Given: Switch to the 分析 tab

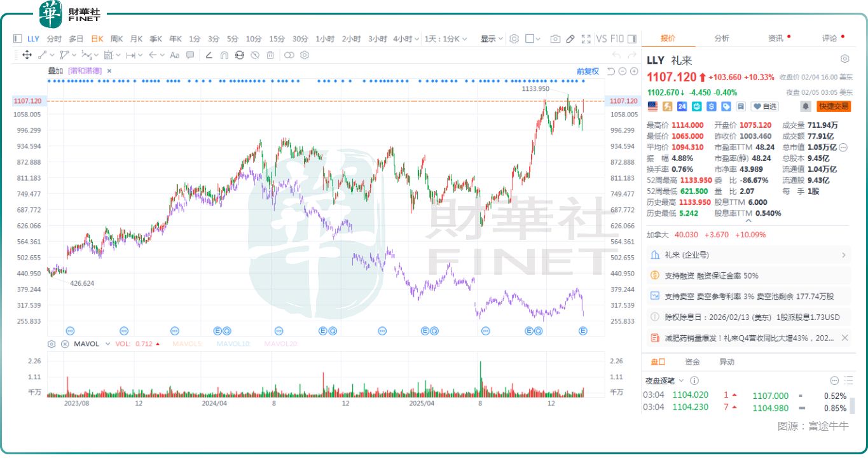Looking at the screenshot, I should point(721,38).
